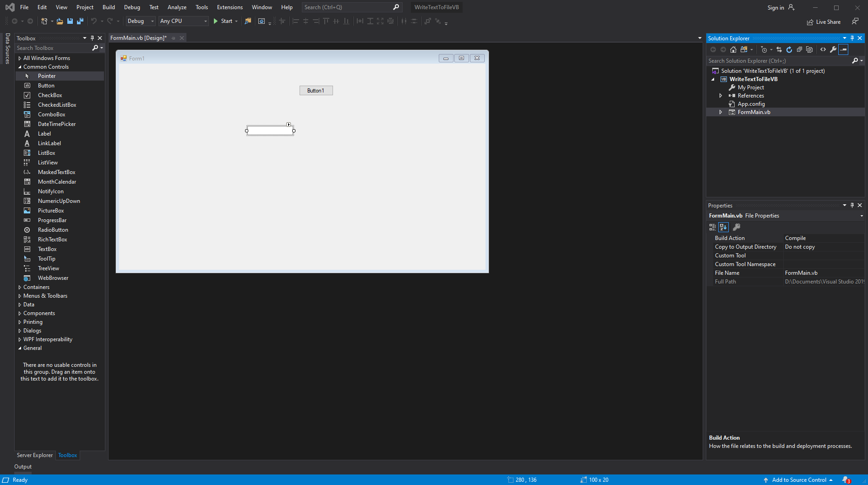Click Collapse All in Solution Explorer
This screenshot has height=485, width=868.
coord(799,49)
